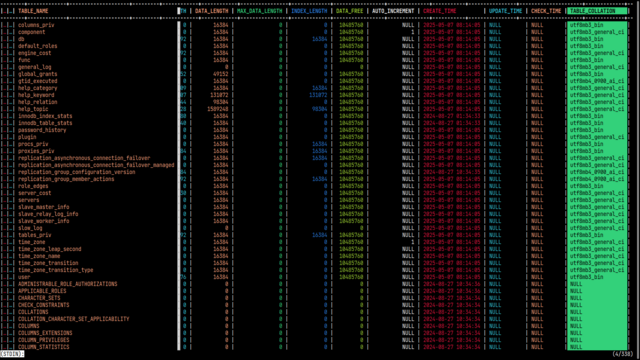640x360 pixels.
Task: Click help_topic's 98304 index length value
Action: tap(320, 109)
